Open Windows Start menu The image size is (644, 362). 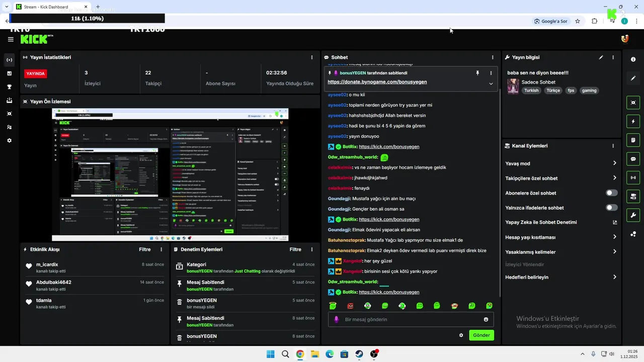(x=270, y=354)
